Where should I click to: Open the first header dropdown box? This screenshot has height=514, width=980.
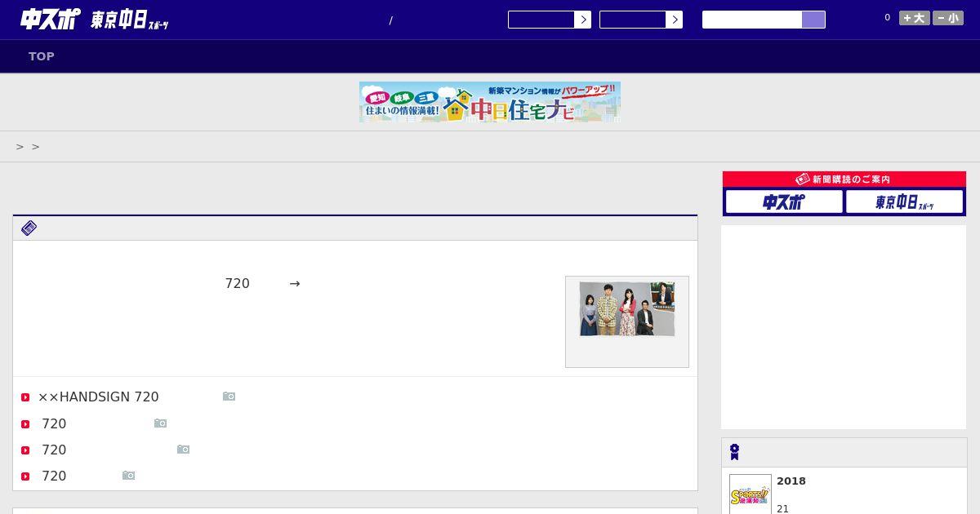[550, 20]
